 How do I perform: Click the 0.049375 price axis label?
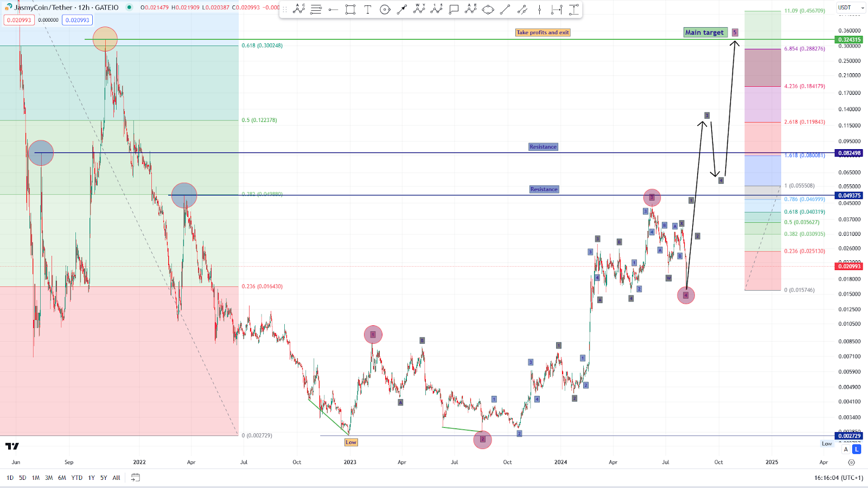[850, 195]
